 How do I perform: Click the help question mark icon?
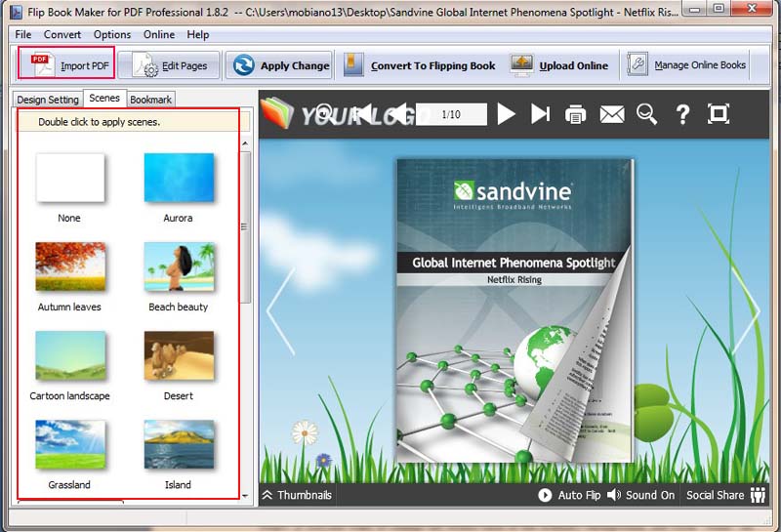tap(682, 114)
